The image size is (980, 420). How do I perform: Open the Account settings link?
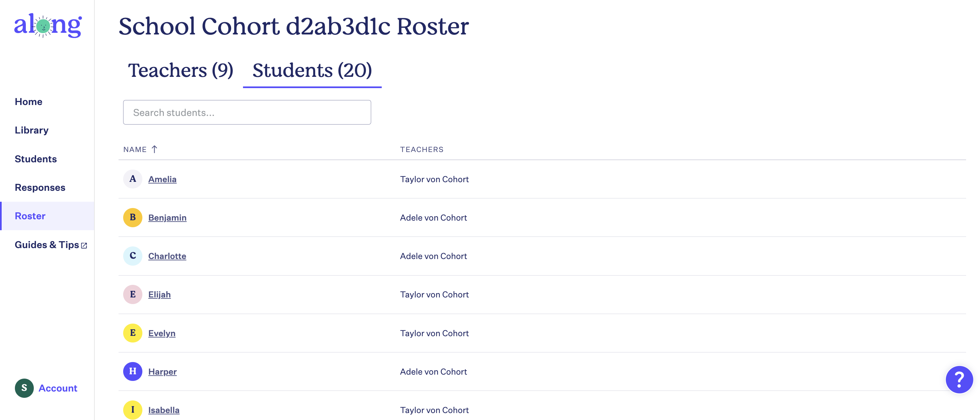click(58, 388)
